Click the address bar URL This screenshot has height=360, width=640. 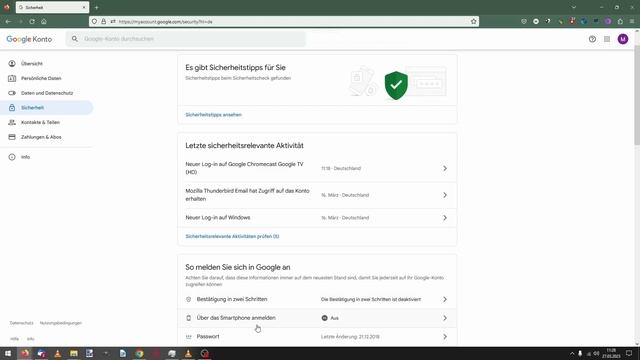(x=166, y=22)
